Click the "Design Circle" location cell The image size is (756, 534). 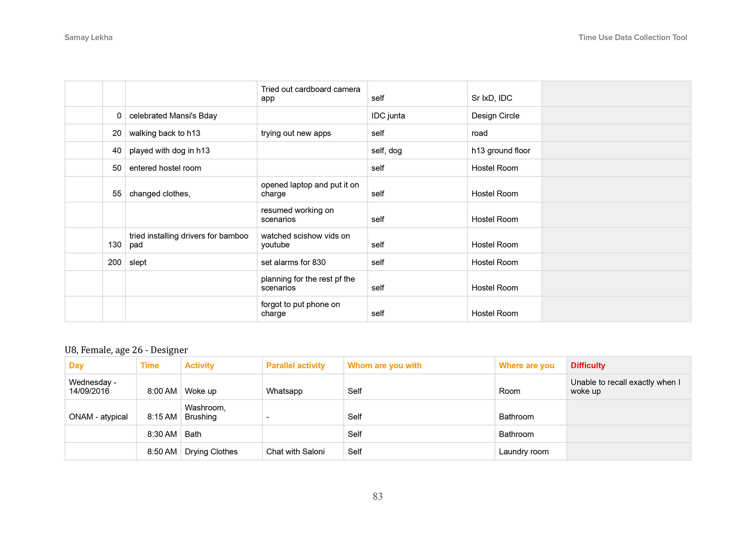click(495, 116)
